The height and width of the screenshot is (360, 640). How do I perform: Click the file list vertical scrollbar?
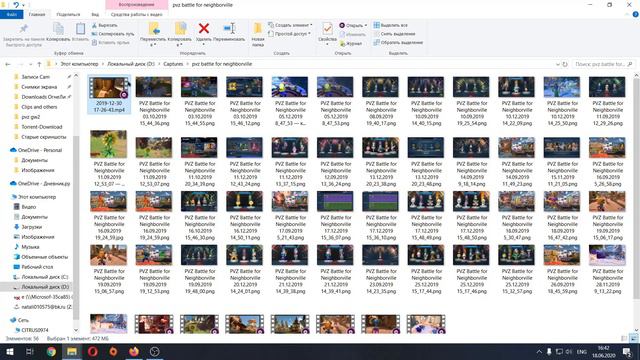[x=636, y=188]
